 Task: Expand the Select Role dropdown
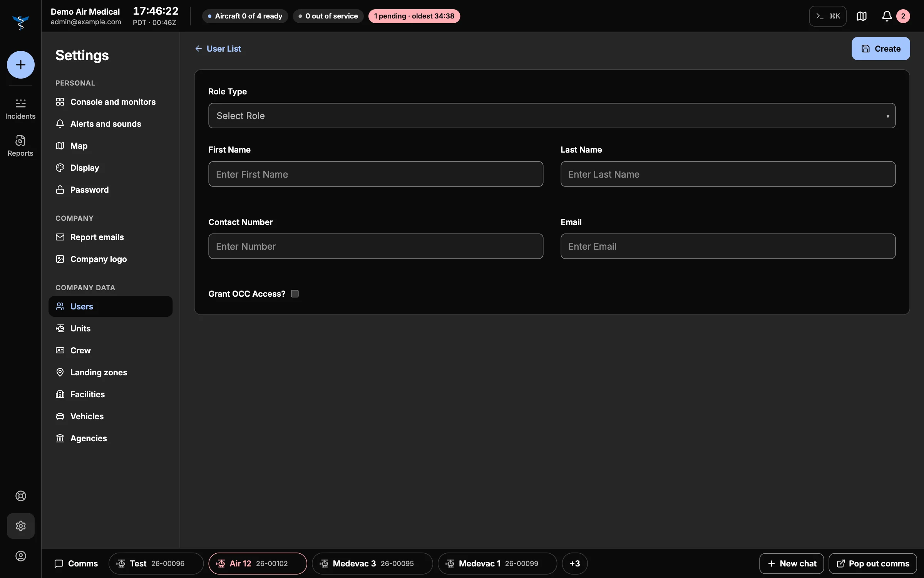pyautogui.click(x=552, y=116)
